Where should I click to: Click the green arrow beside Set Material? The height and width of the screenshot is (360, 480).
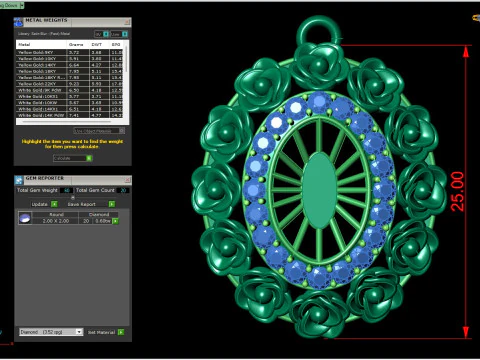121,332
